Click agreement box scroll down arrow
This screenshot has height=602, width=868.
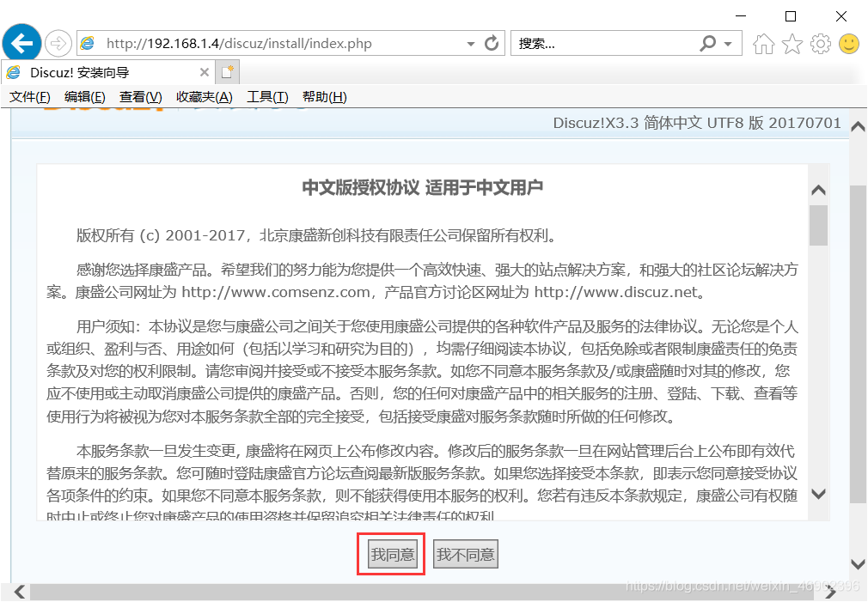(818, 494)
